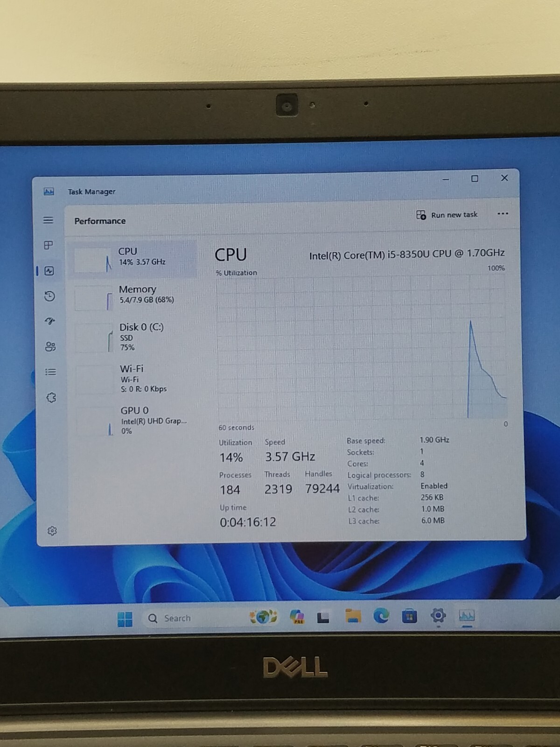Image resolution: width=560 pixels, height=747 pixels.
Task: Open Microsoft Store from the taskbar
Action: [409, 616]
